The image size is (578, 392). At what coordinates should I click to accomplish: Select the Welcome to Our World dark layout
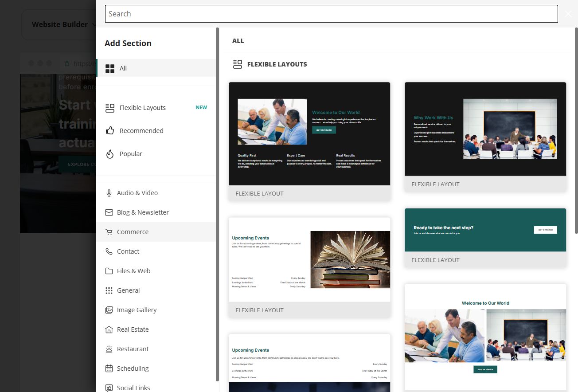pyautogui.click(x=309, y=141)
